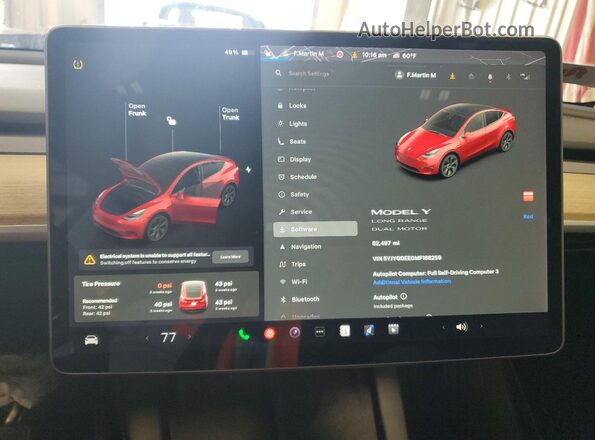Tap the 77 temperature setting

pyautogui.click(x=168, y=337)
